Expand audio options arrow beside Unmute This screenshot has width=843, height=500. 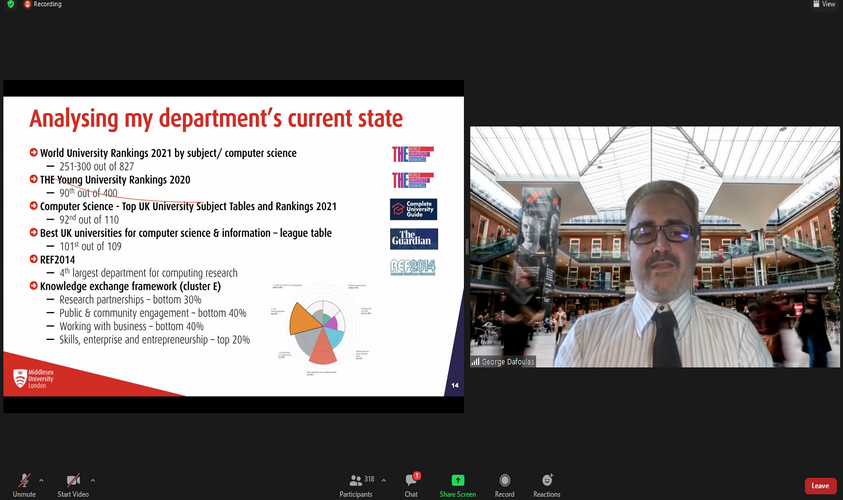point(43,479)
